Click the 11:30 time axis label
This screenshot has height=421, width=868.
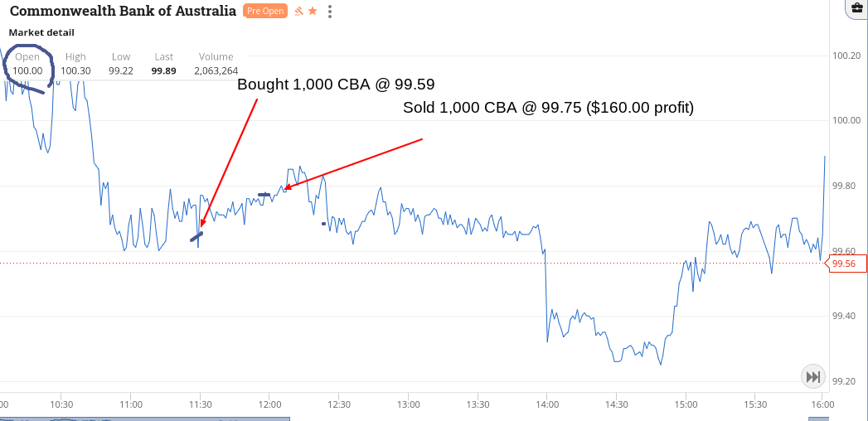pos(199,404)
